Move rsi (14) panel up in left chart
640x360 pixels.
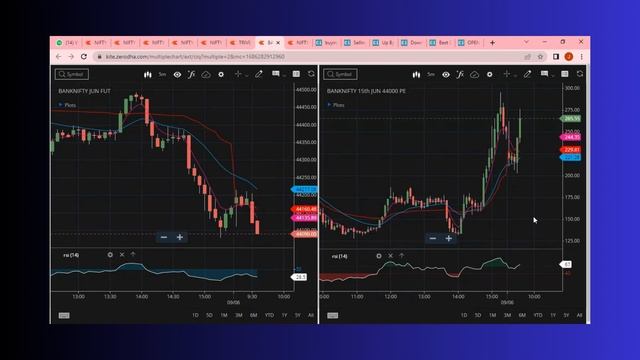[133, 254]
